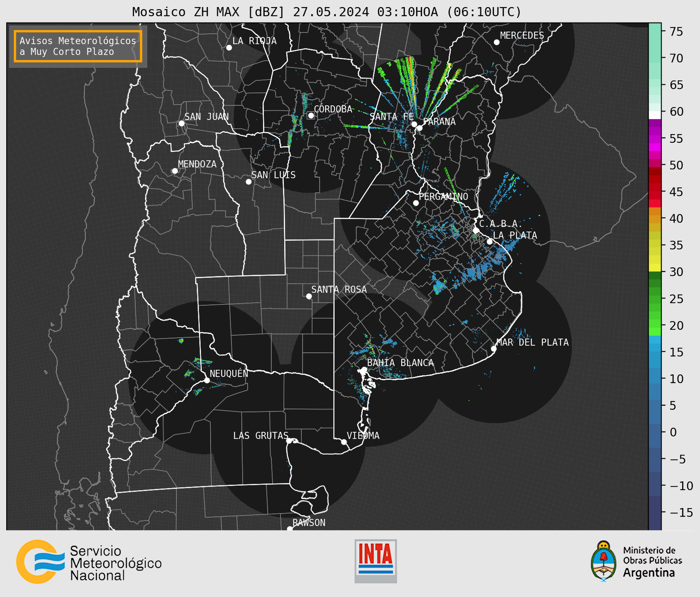Click the BAHÍA BLANCA label text
This screenshot has height=597, width=700.
[400, 363]
